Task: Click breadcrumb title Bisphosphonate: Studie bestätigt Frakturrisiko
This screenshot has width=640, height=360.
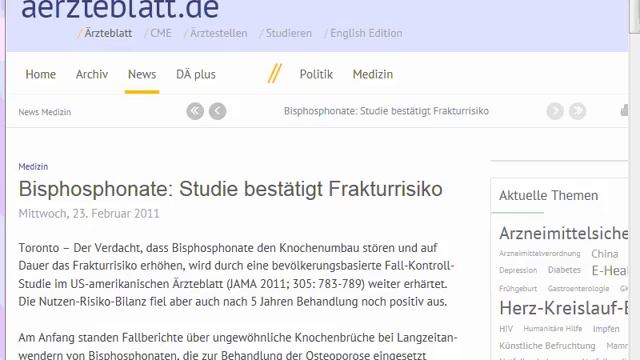Action: [x=386, y=111]
